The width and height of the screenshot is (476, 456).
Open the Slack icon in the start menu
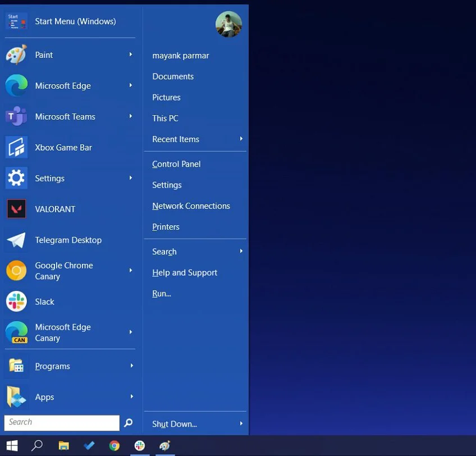(16, 302)
